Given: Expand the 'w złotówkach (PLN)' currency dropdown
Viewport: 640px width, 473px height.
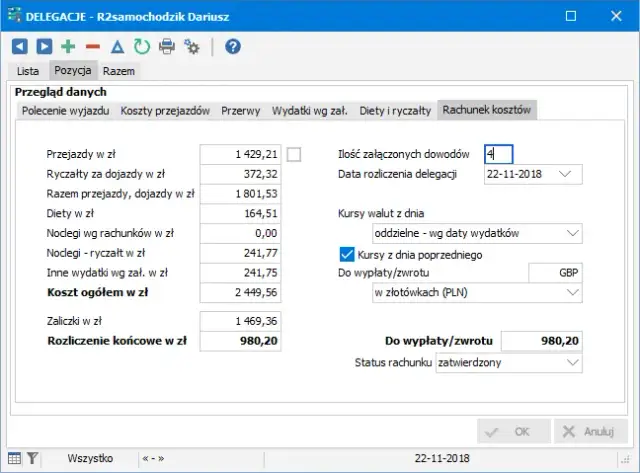Looking at the screenshot, I should [x=571, y=292].
